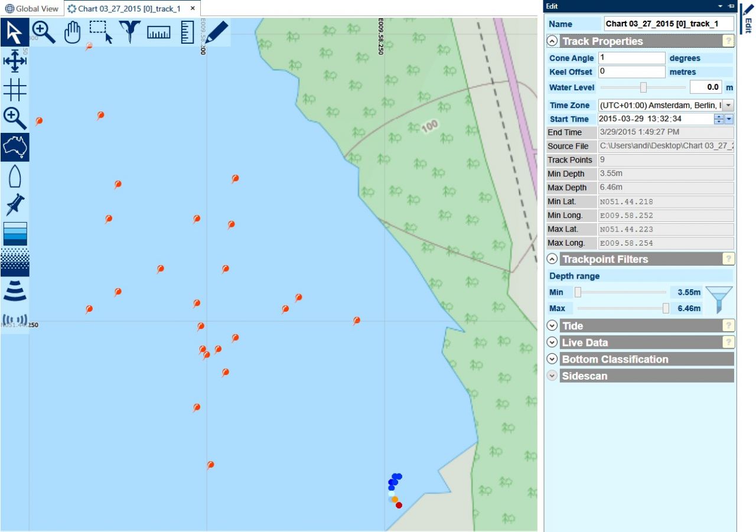
Task: Pick the pencil edit tool
Action: [216, 32]
